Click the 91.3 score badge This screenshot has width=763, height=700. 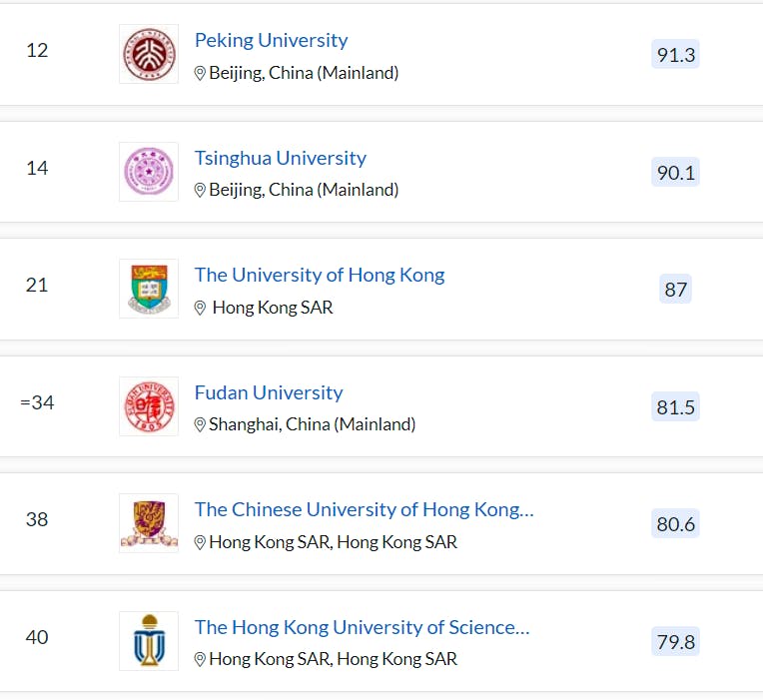pos(675,55)
